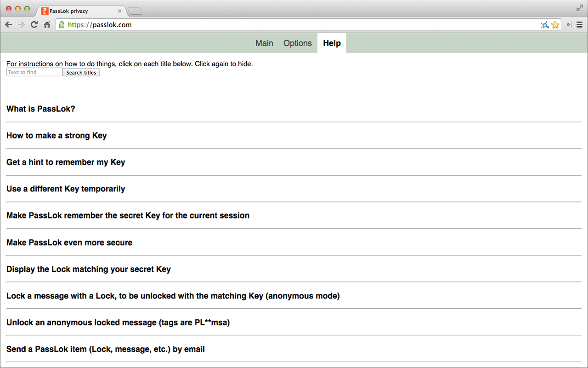Viewport: 588px width, 368px height.
Task: Enter fullscreen with the top-right arrows icon
Action: pos(579,8)
